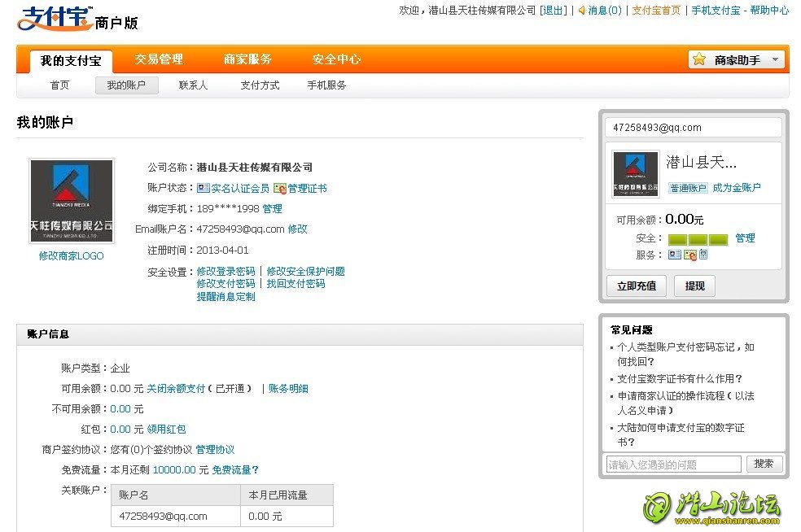The width and height of the screenshot is (801, 532).
Task: Open the 联系人 sub-navigation item
Action: pos(193,85)
